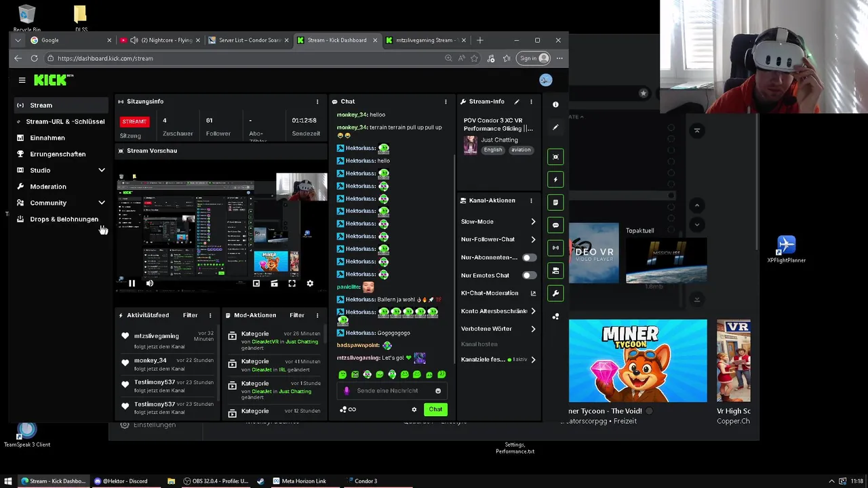
Task: Click Miner Tycoon thumbnail in background window
Action: click(x=637, y=361)
